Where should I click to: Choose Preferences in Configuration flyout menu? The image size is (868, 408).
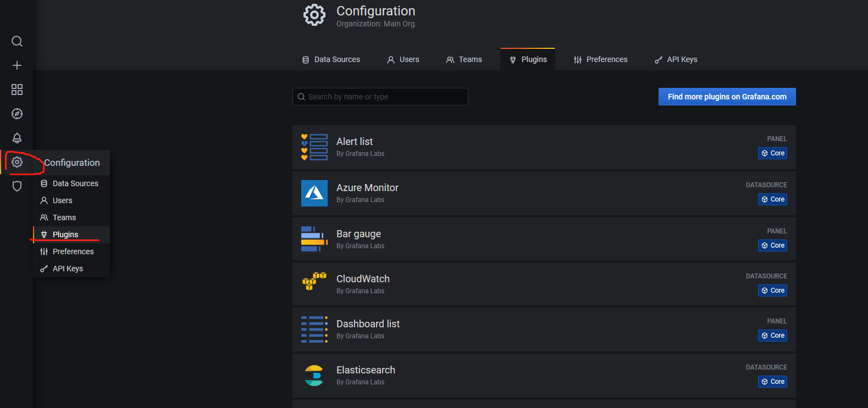point(71,251)
